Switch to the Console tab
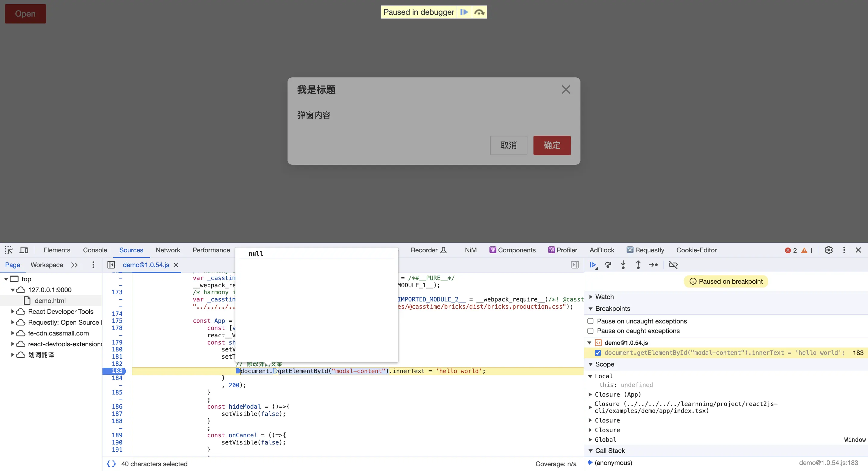 (x=95, y=250)
